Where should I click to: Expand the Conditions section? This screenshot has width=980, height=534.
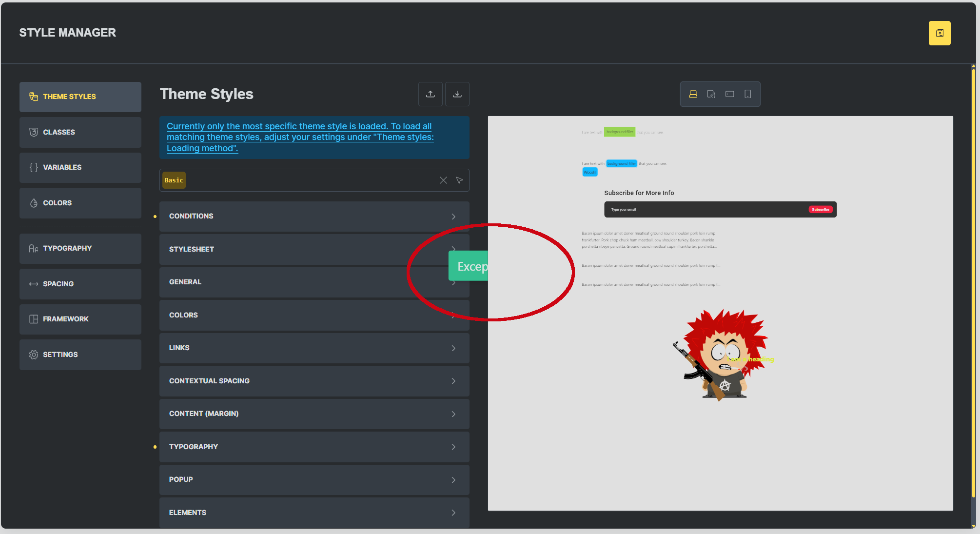[x=314, y=216]
